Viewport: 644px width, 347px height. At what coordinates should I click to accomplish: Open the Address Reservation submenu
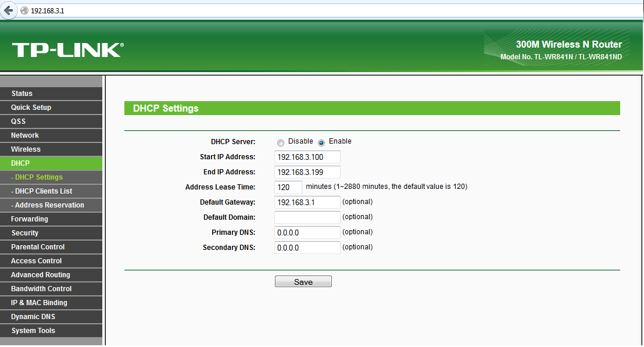point(51,205)
